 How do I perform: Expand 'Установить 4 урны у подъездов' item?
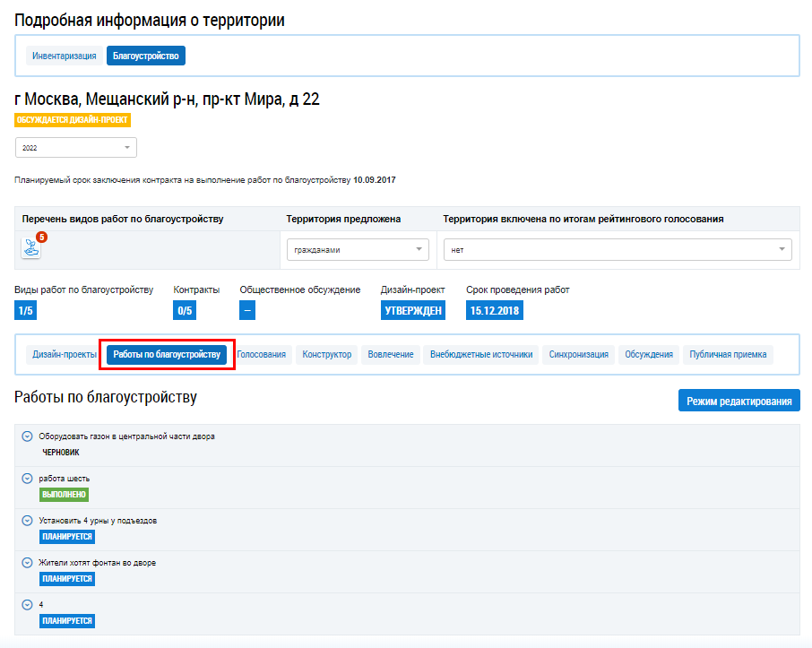click(x=27, y=521)
